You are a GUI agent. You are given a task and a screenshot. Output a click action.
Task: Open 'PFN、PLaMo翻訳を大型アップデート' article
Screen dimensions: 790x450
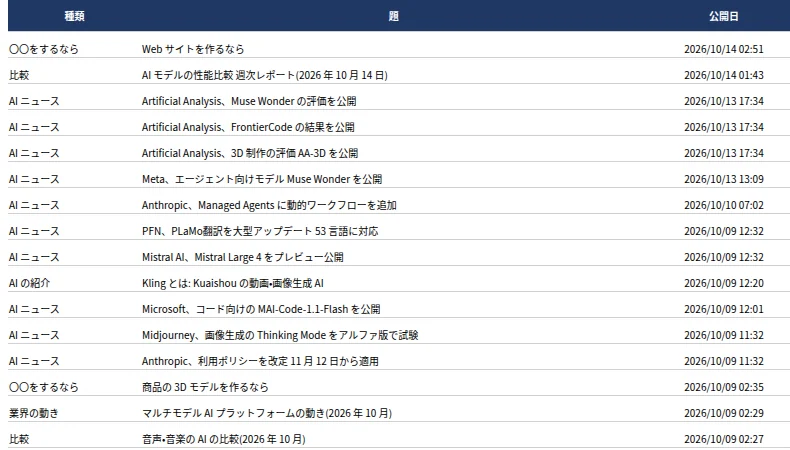tap(260, 231)
